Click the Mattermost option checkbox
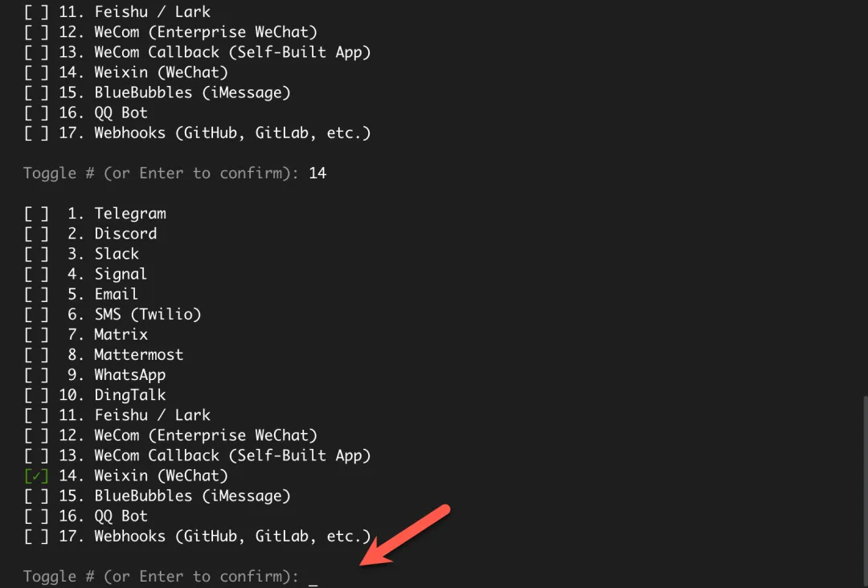 pyautogui.click(x=36, y=354)
